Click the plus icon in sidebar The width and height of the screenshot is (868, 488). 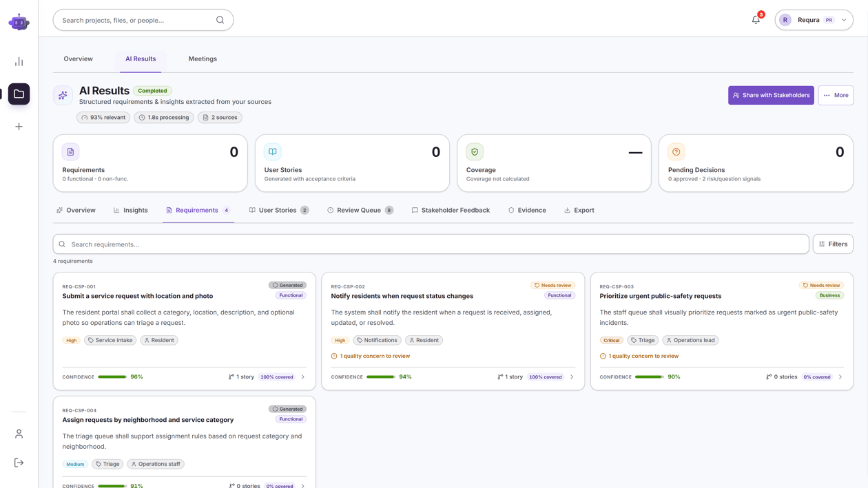pos(19,127)
